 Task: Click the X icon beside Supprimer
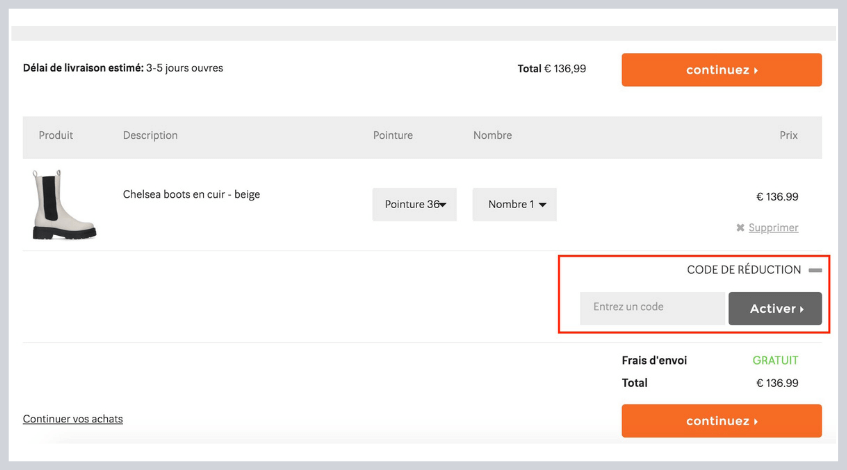pos(740,228)
